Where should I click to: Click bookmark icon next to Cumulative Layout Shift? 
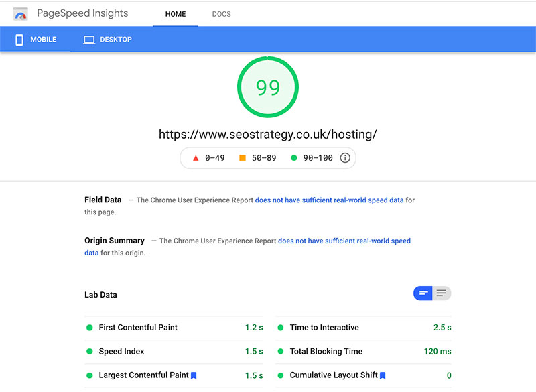(x=383, y=375)
